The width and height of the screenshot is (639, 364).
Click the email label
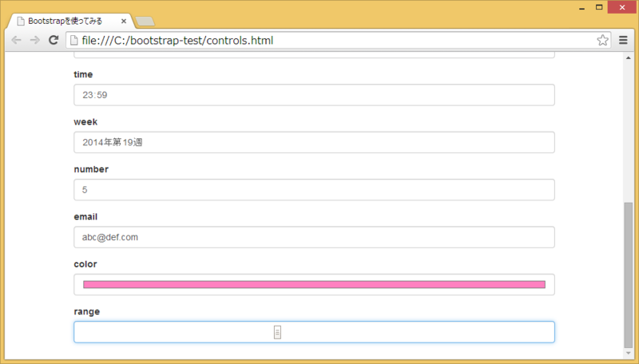pyautogui.click(x=85, y=216)
